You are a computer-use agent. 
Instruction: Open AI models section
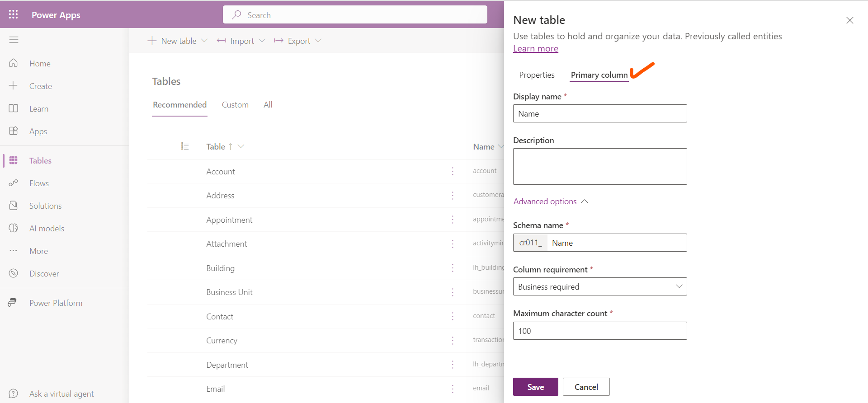47,229
